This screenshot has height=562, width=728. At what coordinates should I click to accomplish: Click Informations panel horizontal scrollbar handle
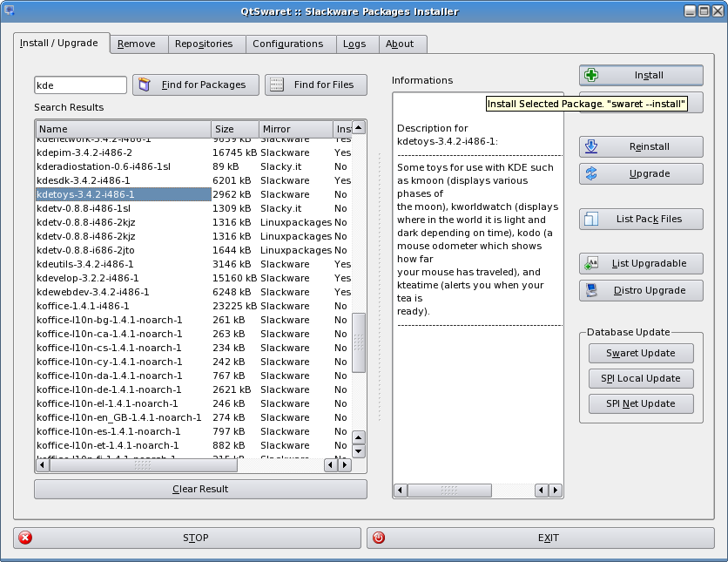[449, 490]
